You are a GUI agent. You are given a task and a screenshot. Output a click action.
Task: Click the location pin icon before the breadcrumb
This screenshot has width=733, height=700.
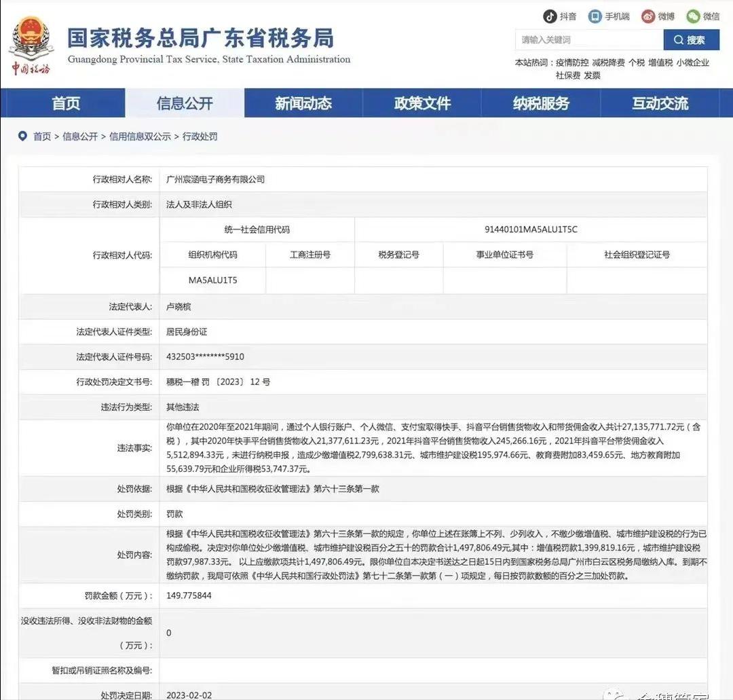[22, 136]
